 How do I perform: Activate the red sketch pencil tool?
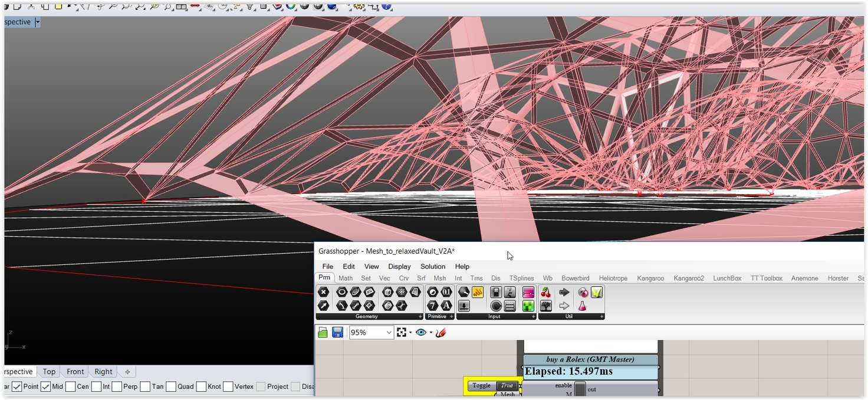440,333
